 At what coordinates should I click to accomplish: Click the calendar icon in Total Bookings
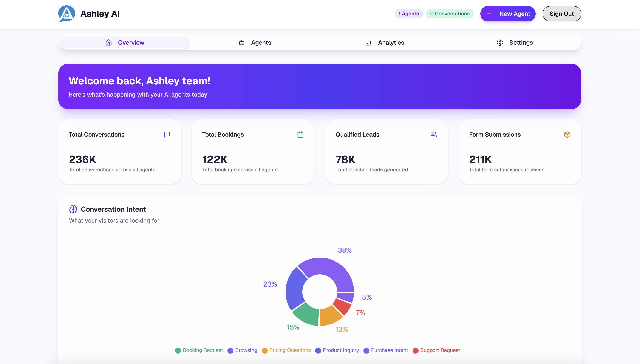300,135
